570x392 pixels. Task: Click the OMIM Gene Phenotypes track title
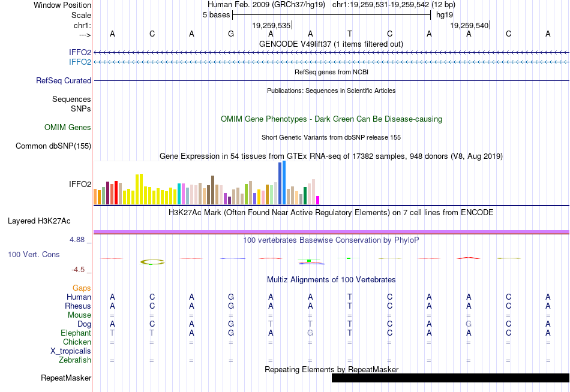331,119
